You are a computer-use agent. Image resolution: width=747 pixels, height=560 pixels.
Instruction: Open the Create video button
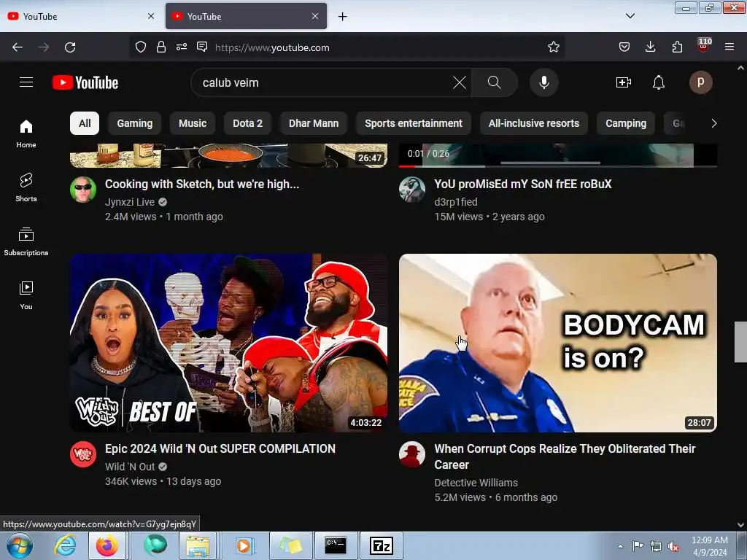click(623, 82)
